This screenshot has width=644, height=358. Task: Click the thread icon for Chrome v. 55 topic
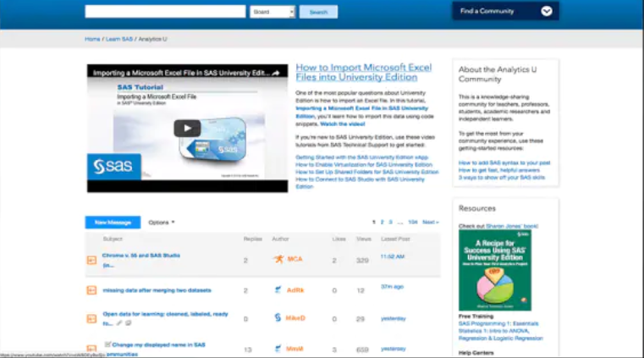(x=91, y=260)
